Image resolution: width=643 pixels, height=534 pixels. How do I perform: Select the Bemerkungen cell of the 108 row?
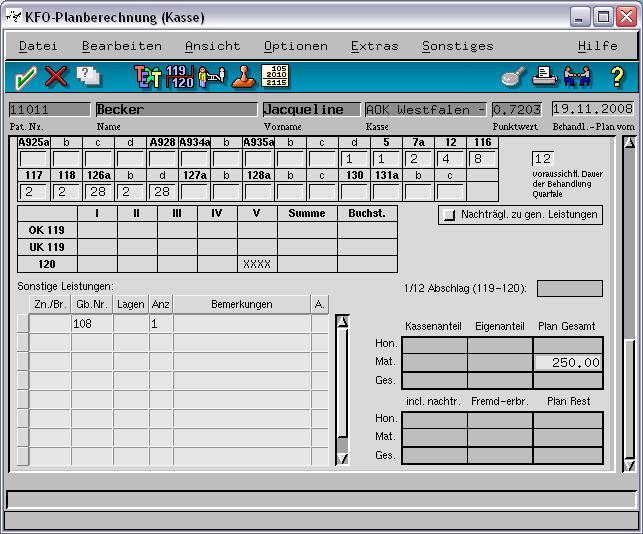pyautogui.click(x=242, y=324)
